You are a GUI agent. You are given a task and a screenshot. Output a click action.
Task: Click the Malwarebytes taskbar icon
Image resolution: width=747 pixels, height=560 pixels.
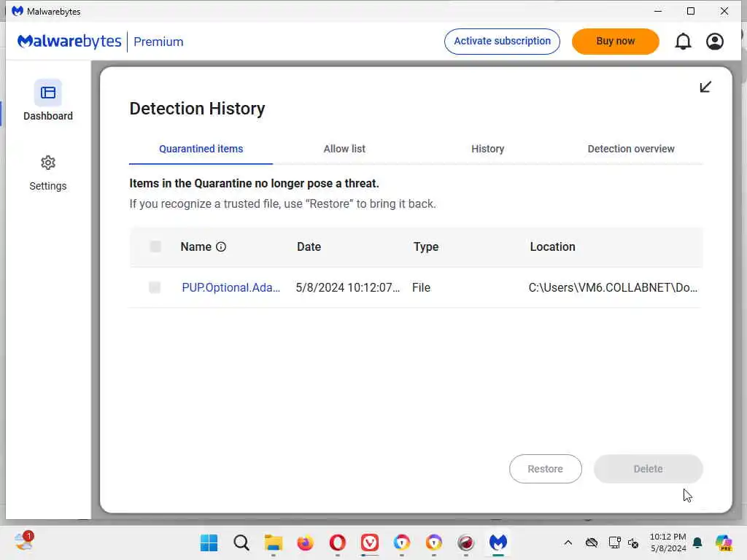pos(498,542)
